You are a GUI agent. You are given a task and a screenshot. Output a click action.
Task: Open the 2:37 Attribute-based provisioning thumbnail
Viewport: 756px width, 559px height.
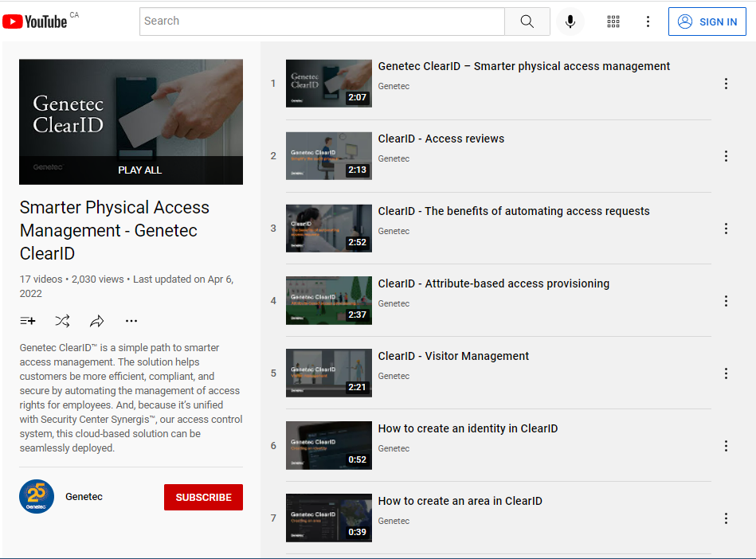[x=329, y=301]
